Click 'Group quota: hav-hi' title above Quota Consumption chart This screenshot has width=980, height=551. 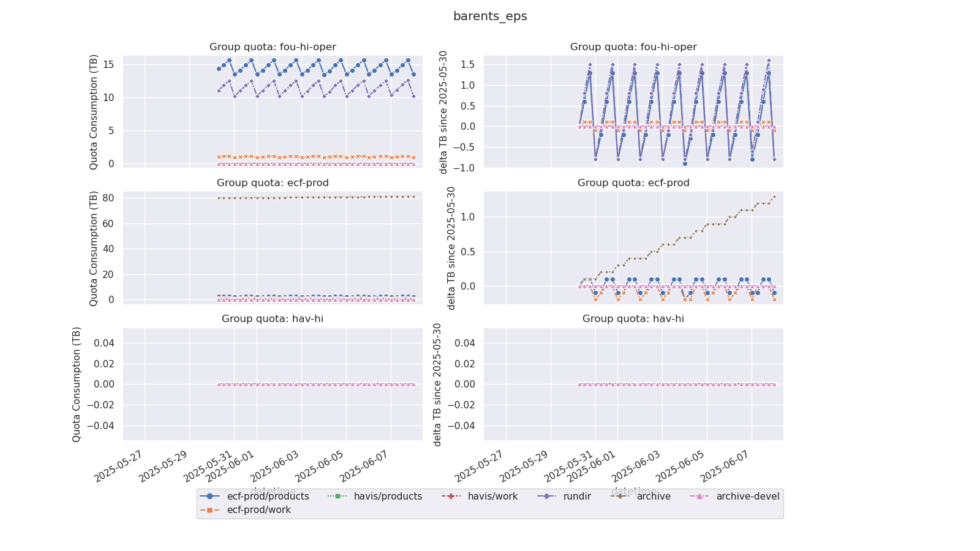click(x=273, y=319)
